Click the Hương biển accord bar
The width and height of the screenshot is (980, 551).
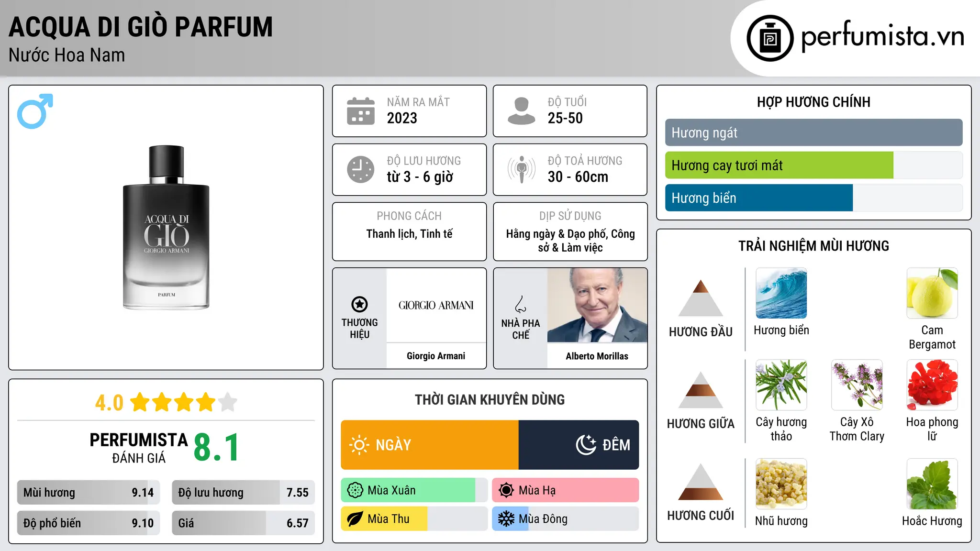[813, 198]
